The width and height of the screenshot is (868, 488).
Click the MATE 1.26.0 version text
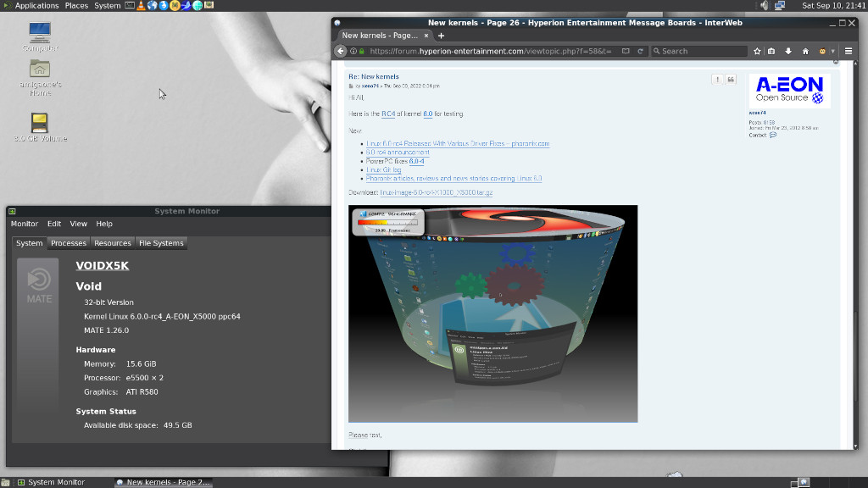click(x=106, y=330)
